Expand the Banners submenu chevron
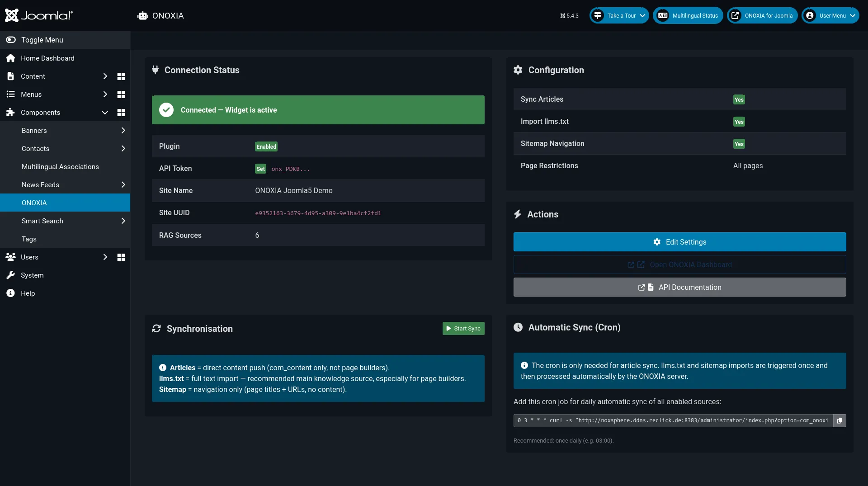The height and width of the screenshot is (486, 868). tap(123, 131)
